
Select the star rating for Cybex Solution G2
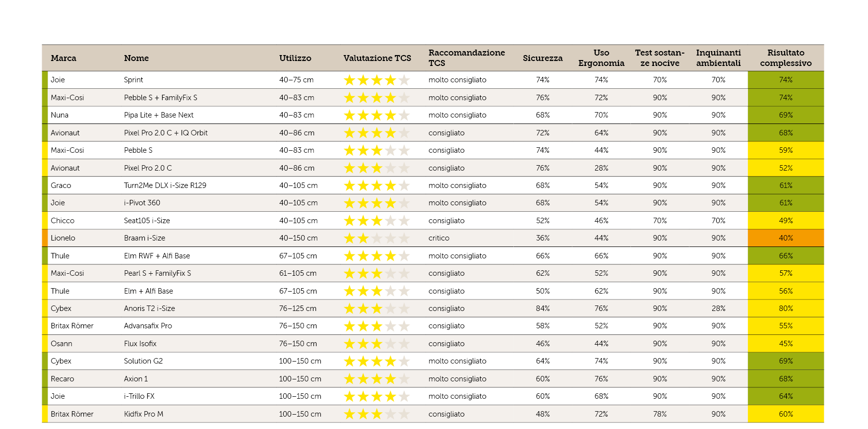[377, 361]
